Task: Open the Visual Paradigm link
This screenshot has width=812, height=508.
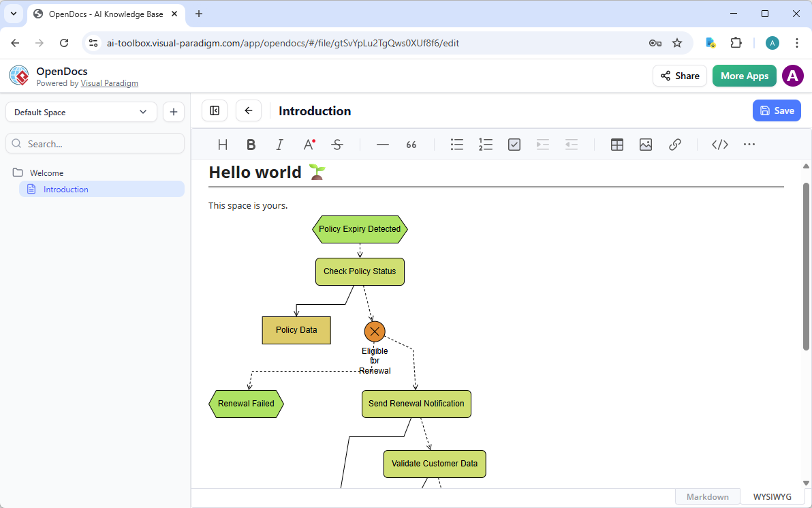Action: (x=109, y=83)
